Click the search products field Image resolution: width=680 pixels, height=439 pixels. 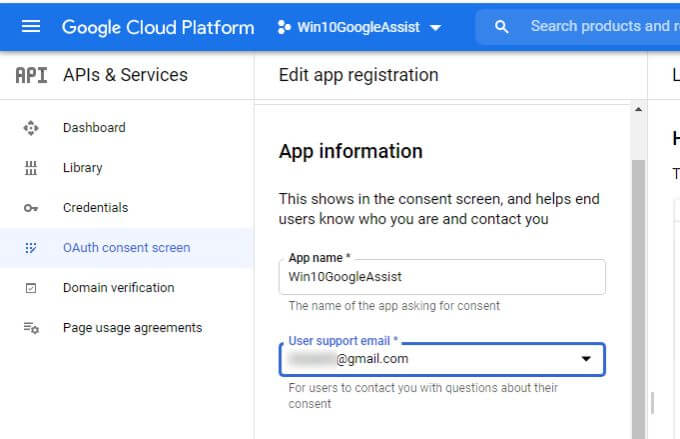point(600,27)
